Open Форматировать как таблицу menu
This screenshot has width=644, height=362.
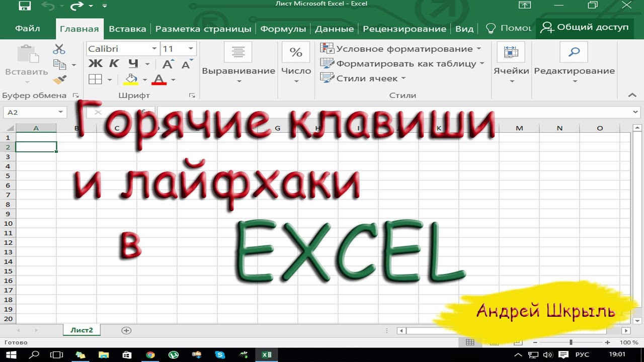pyautogui.click(x=403, y=64)
